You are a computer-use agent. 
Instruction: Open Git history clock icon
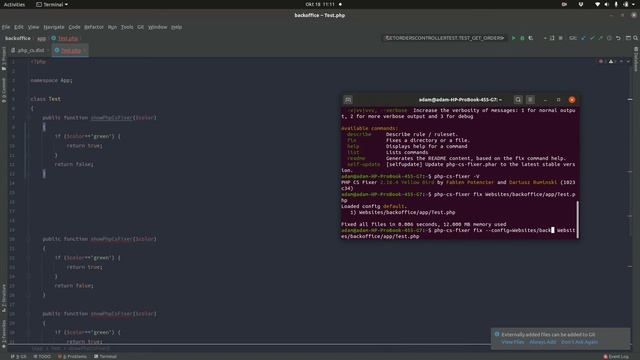click(609, 38)
